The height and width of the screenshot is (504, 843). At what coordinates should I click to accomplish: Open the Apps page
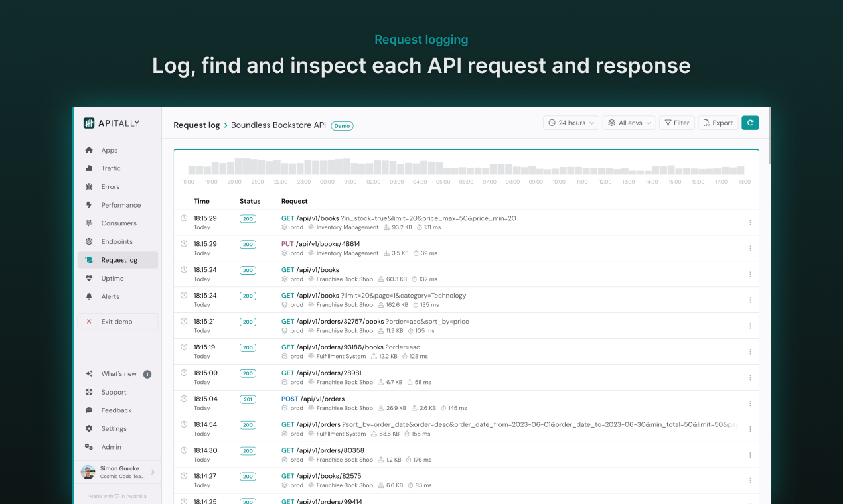117,150
